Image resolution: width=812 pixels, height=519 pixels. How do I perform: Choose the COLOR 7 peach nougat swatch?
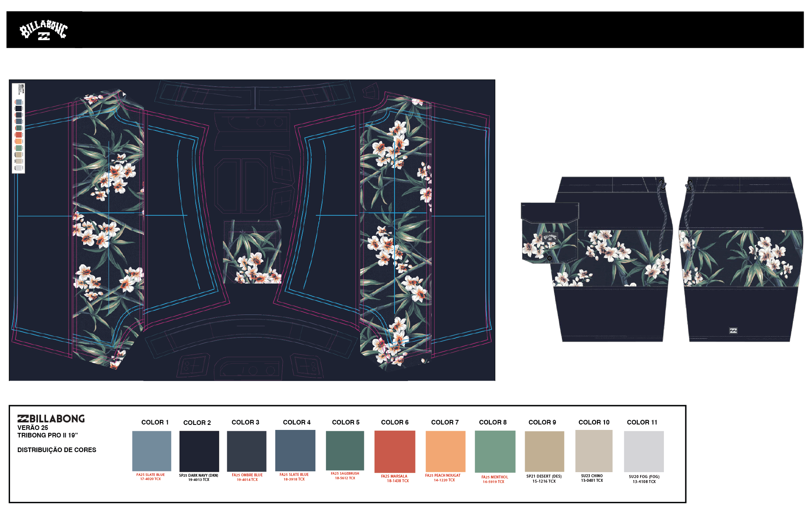[446, 451]
